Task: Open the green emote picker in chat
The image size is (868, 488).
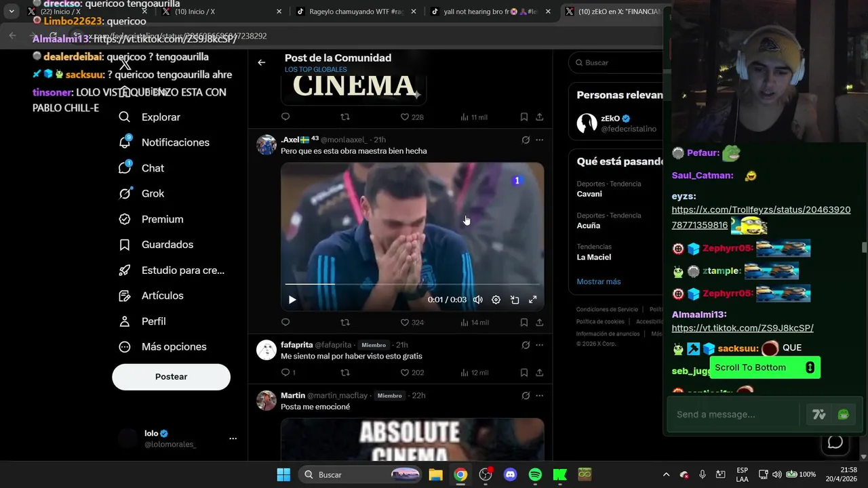Action: tap(844, 415)
